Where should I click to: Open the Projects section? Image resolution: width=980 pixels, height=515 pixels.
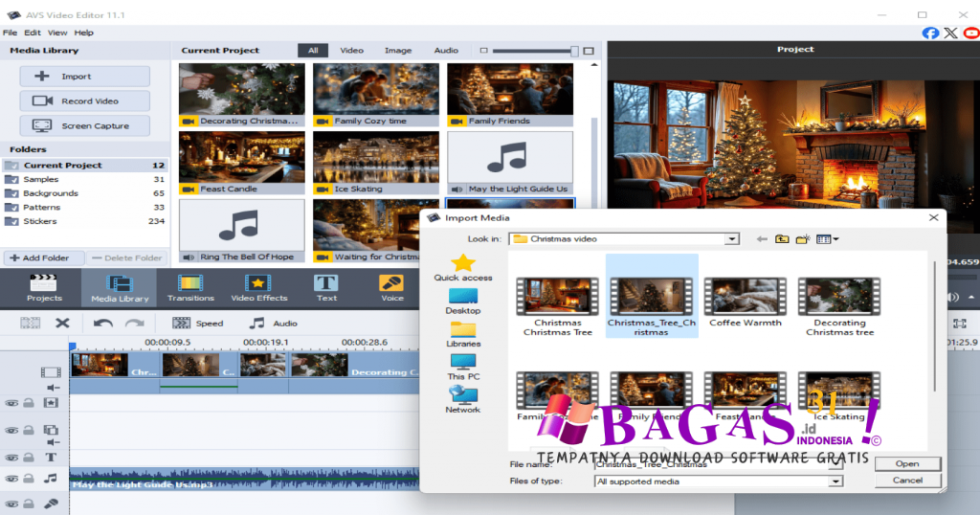pyautogui.click(x=44, y=288)
